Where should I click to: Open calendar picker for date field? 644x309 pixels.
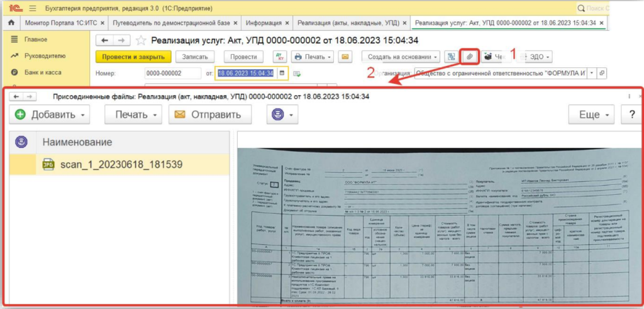click(281, 73)
